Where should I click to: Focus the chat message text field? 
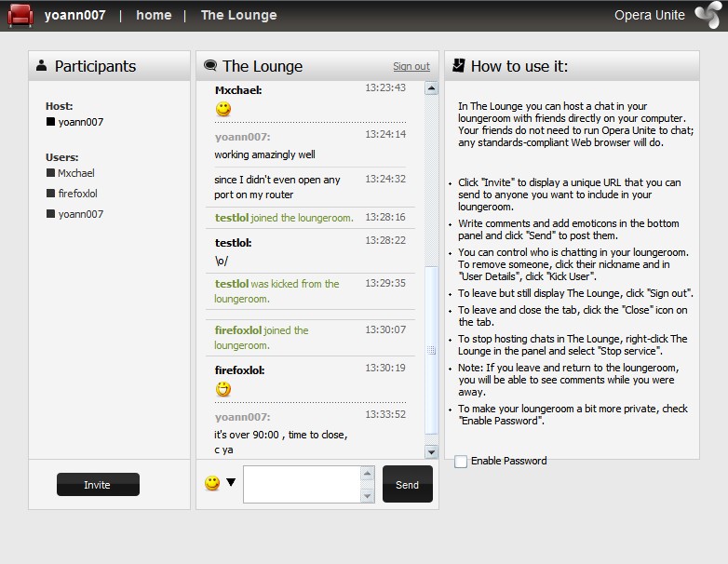coord(302,484)
